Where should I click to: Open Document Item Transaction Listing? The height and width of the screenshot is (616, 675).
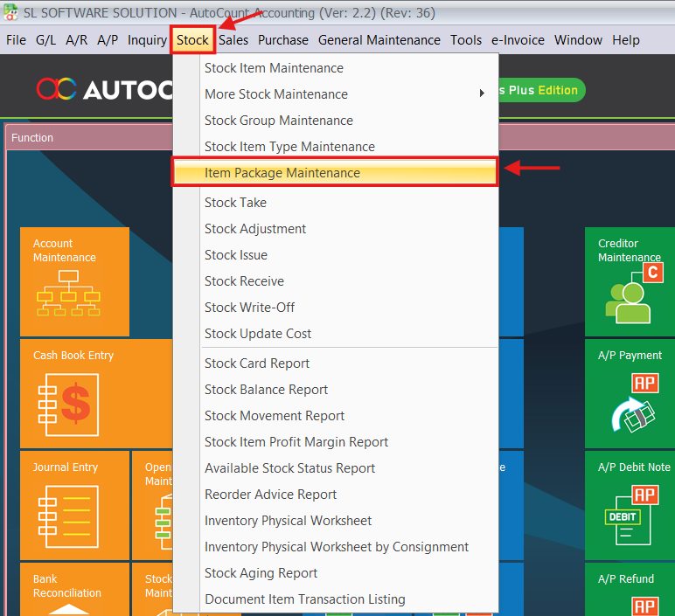click(336, 599)
